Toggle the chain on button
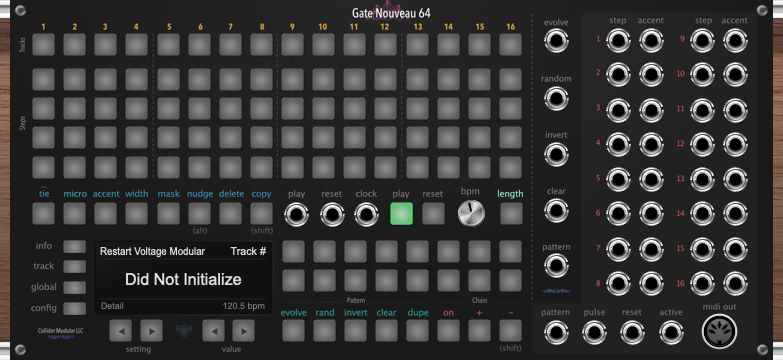783x360 pixels. coord(448,331)
